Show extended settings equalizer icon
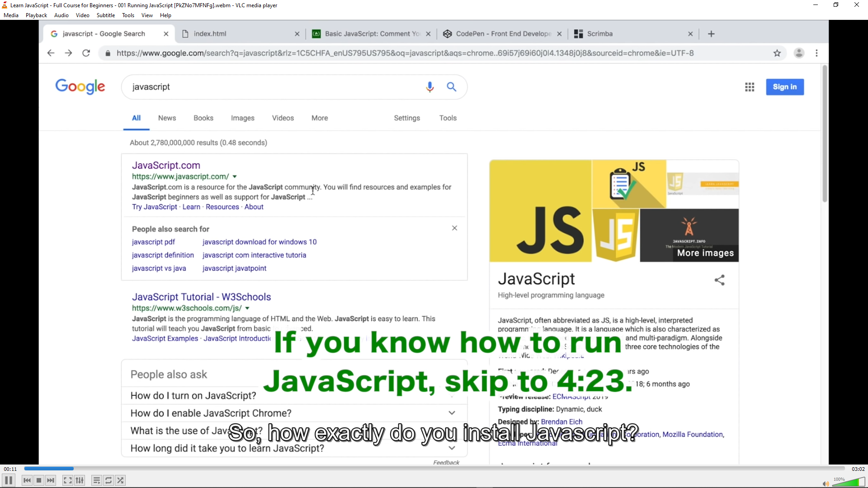 tap(80, 480)
